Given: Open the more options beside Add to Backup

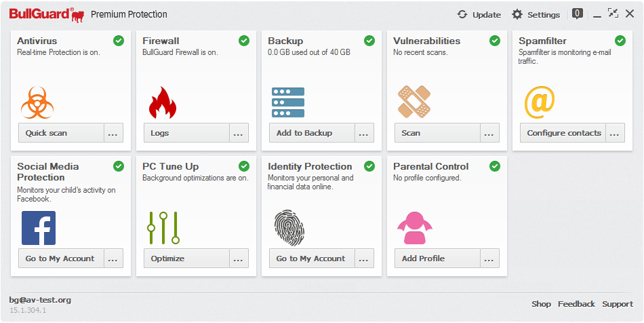Looking at the screenshot, I should (364, 133).
